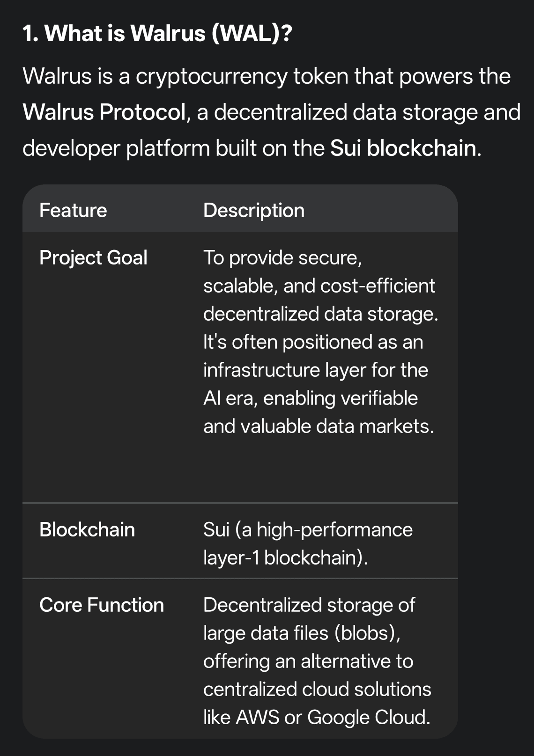This screenshot has height=756, width=534.
Task: Click the bold "Walrus Protocol" text
Action: pos(104,112)
